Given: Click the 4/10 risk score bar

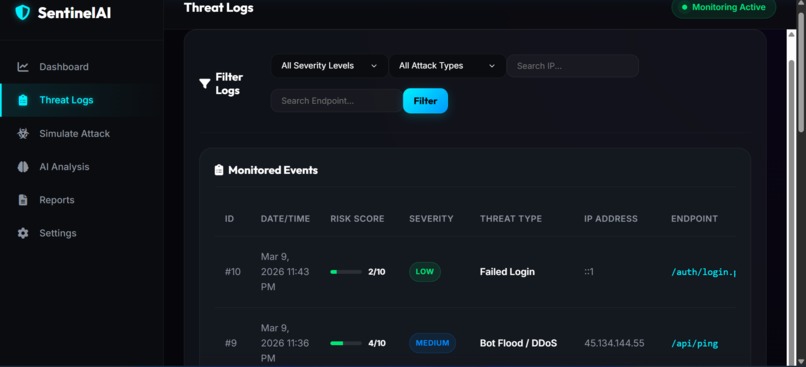Looking at the screenshot, I should coord(346,343).
